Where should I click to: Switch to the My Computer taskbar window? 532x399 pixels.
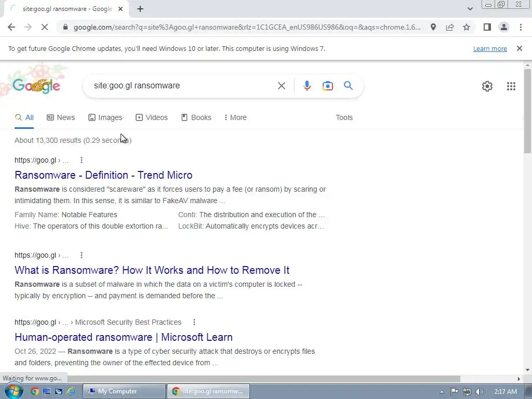124,391
